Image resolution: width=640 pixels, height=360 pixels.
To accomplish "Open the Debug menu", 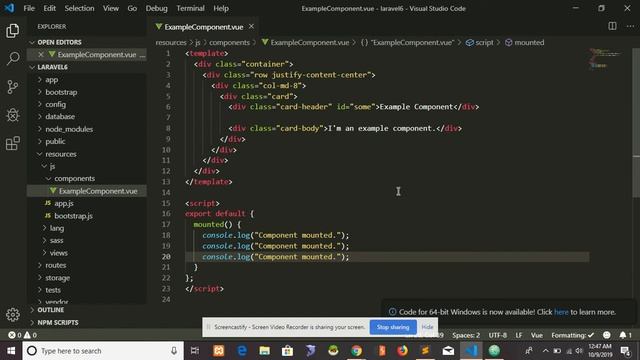I will [156, 8].
